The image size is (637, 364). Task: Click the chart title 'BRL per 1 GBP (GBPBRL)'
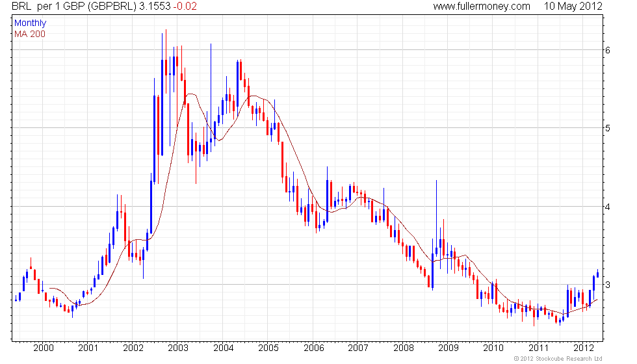(x=73, y=6)
